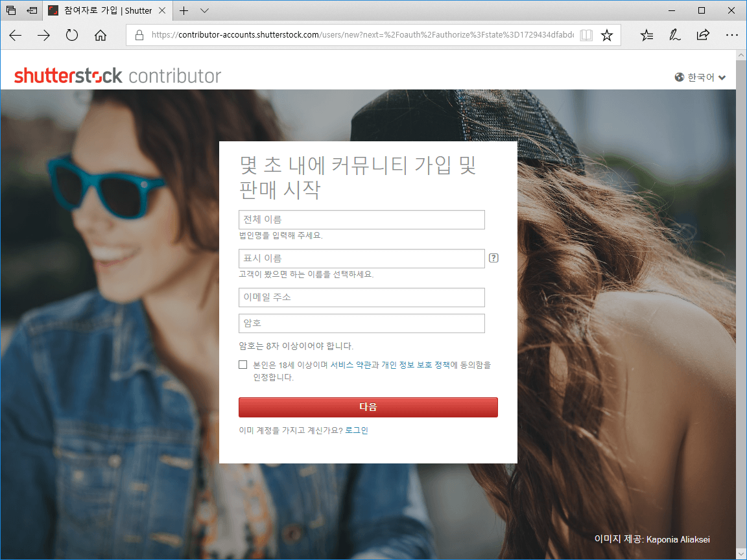The image size is (747, 560).
Task: Open Reading view book icon
Action: 586,35
